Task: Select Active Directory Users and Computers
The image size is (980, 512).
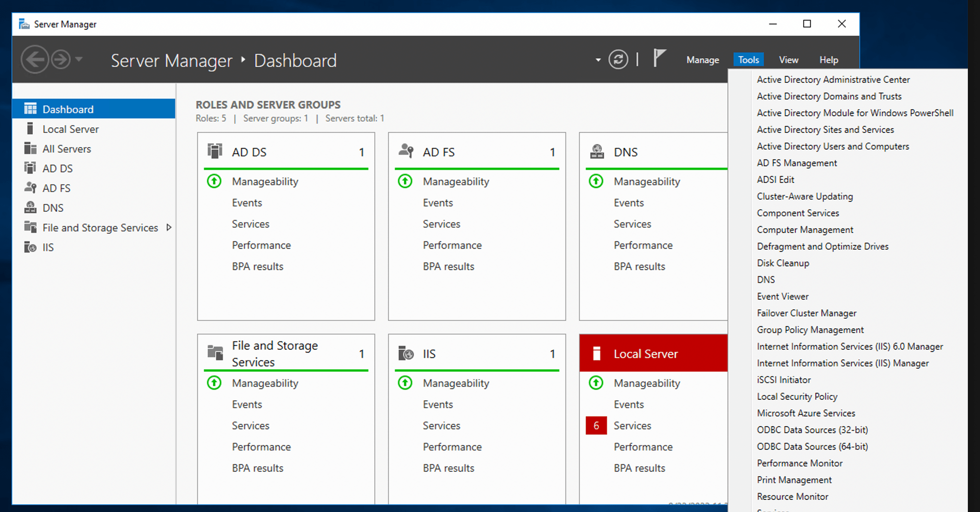Action: [x=833, y=146]
